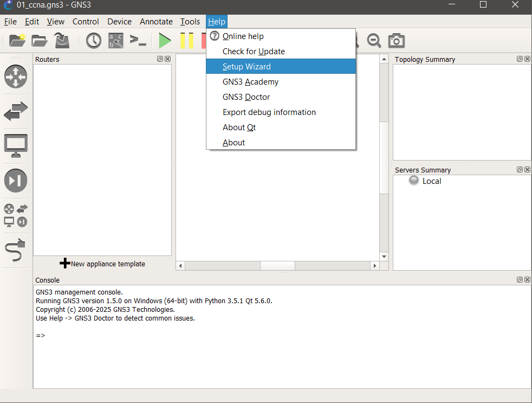This screenshot has height=403, width=532.
Task: Close the Console panel
Action: click(x=527, y=279)
